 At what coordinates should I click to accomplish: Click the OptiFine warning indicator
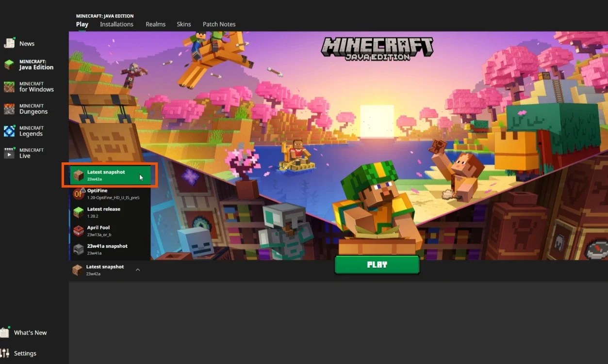pos(83,190)
